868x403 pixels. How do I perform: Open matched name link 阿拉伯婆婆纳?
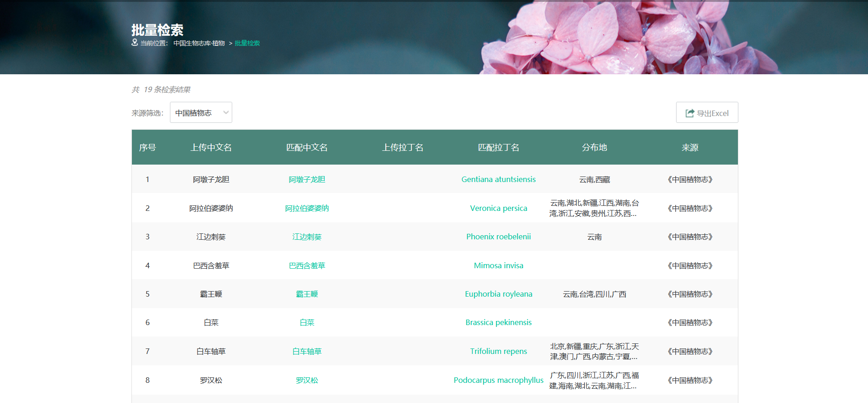click(x=307, y=208)
